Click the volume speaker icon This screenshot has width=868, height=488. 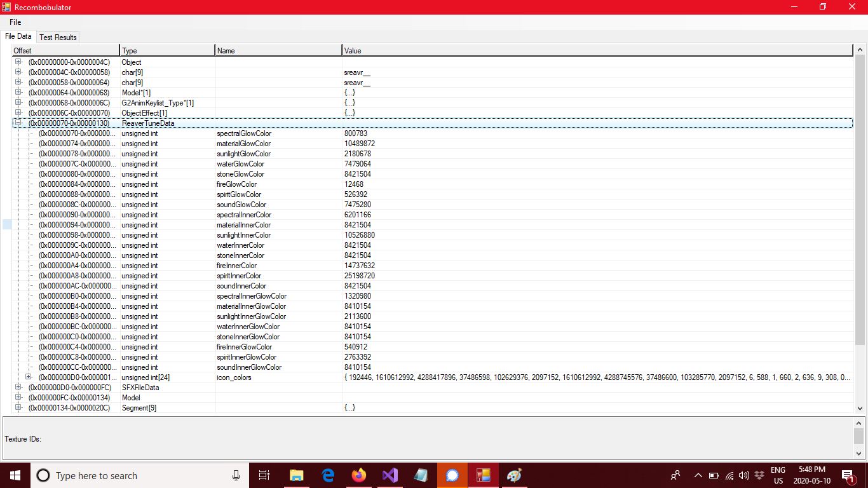point(744,475)
